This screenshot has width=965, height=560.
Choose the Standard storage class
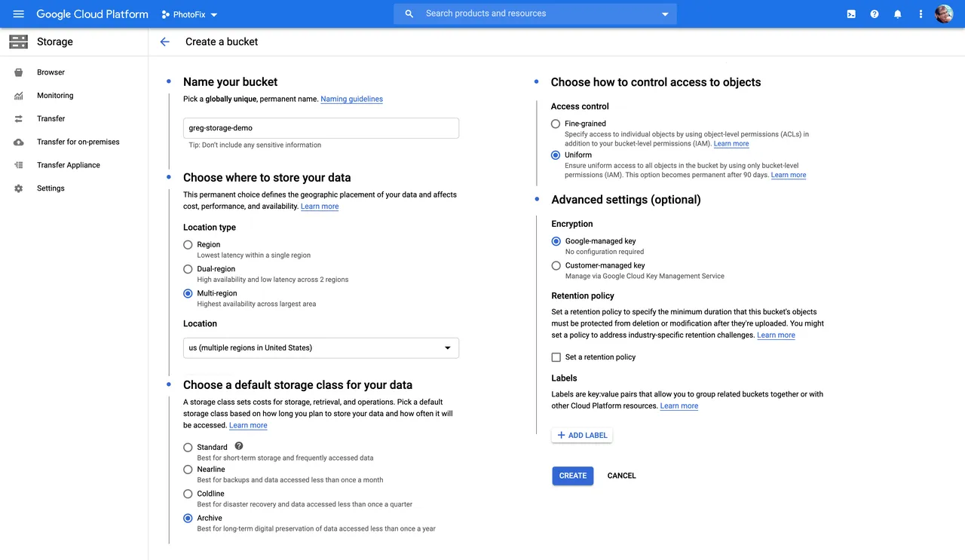(188, 447)
